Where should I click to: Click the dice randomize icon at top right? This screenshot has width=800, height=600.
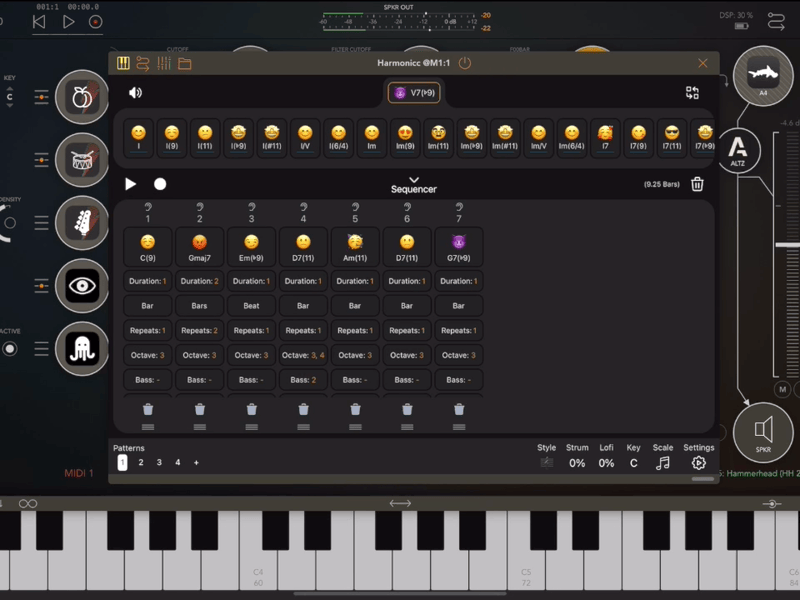[x=691, y=92]
